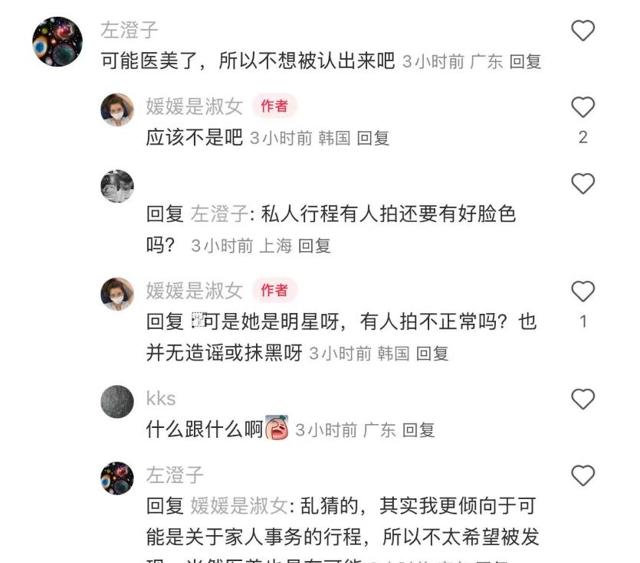This screenshot has height=563, width=640.
Task: Tap 回复 under the 上海 comment
Action: pyautogui.click(x=314, y=246)
